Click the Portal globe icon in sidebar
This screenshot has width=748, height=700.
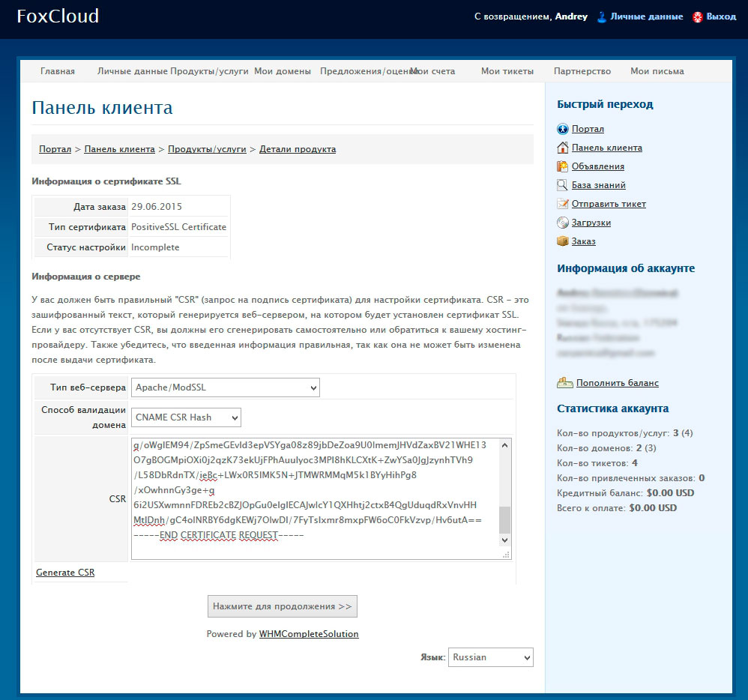coord(562,129)
